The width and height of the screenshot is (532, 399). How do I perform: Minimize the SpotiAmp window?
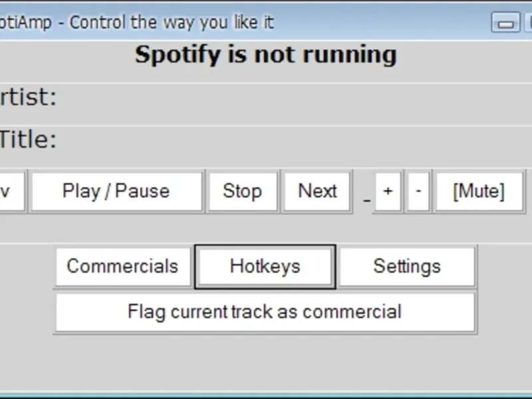(505, 23)
